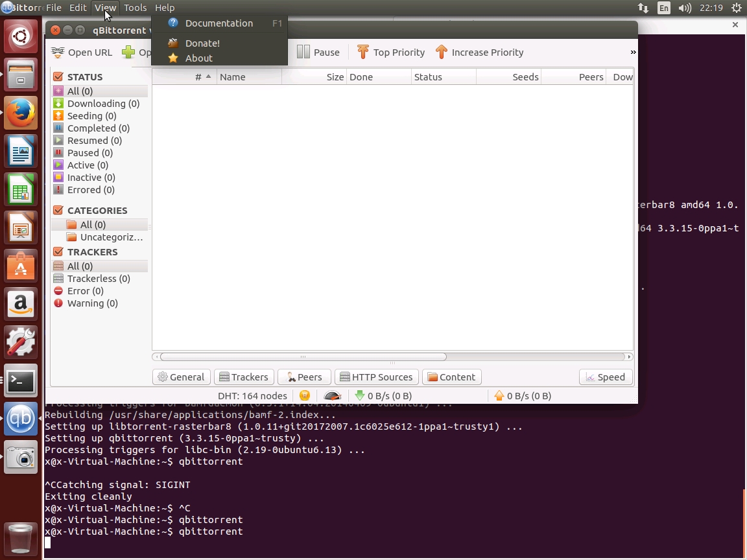Open the Amazon launcher icon
The height and width of the screenshot is (560, 747).
(x=21, y=303)
